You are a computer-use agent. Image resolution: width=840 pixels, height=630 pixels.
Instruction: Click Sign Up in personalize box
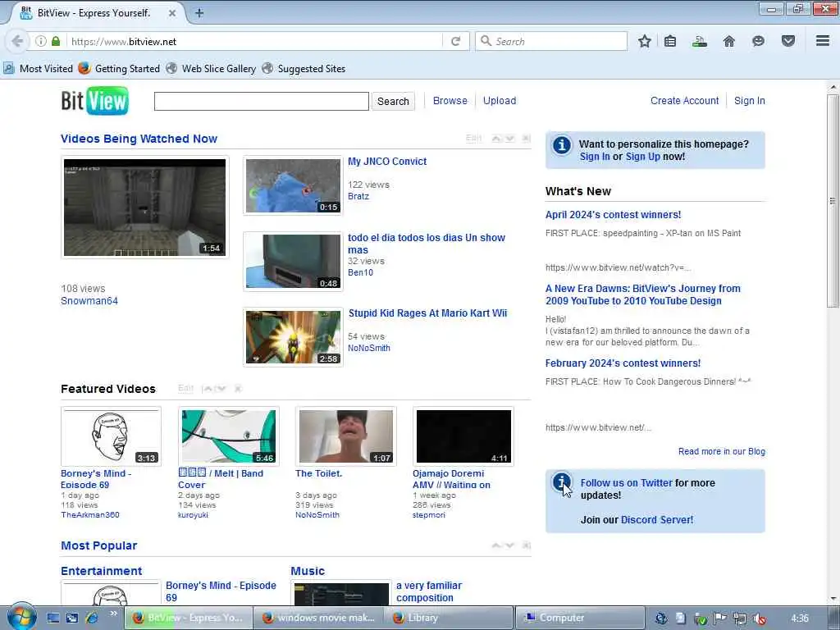[x=643, y=157]
